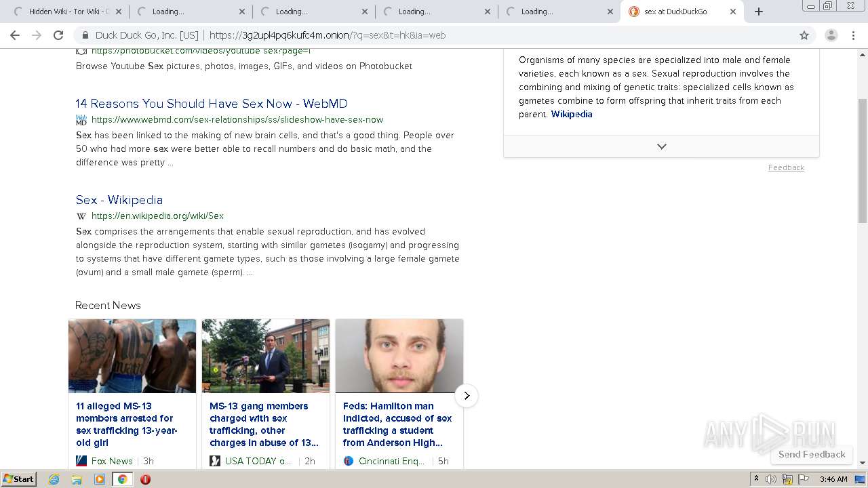Show hidden system tray icons

[756, 479]
